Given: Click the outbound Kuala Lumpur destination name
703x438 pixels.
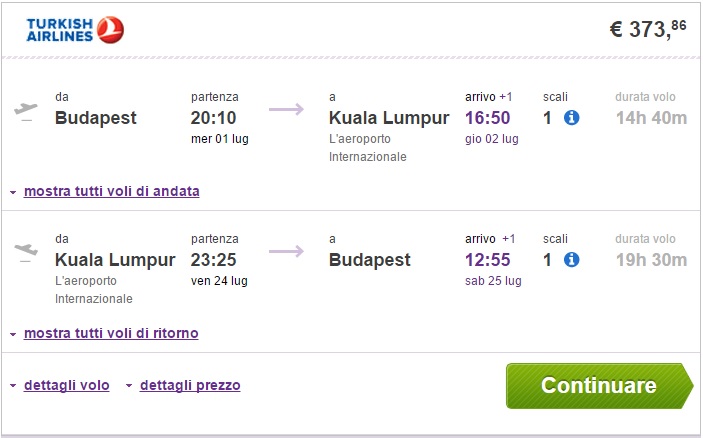Looking at the screenshot, I should 389,118.
